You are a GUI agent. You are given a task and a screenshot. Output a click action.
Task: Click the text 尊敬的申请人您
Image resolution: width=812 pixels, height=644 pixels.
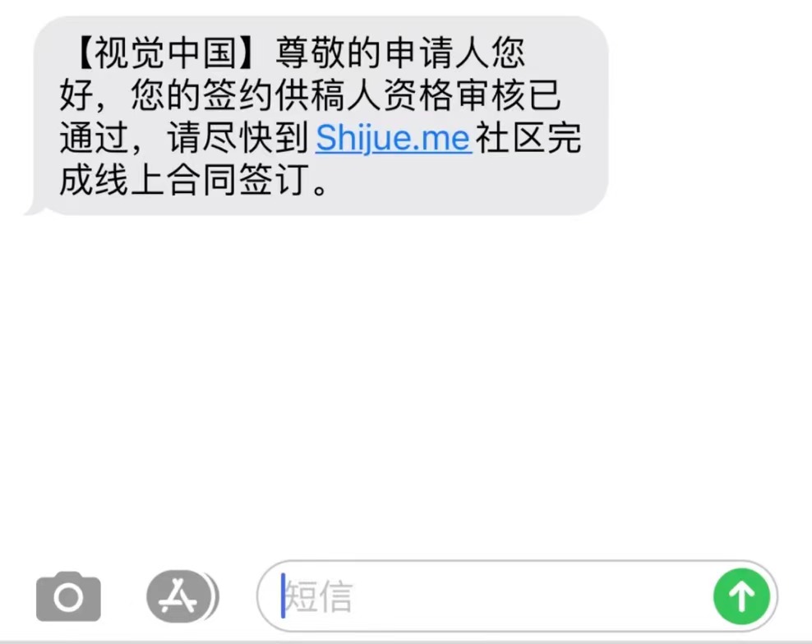click(x=400, y=53)
